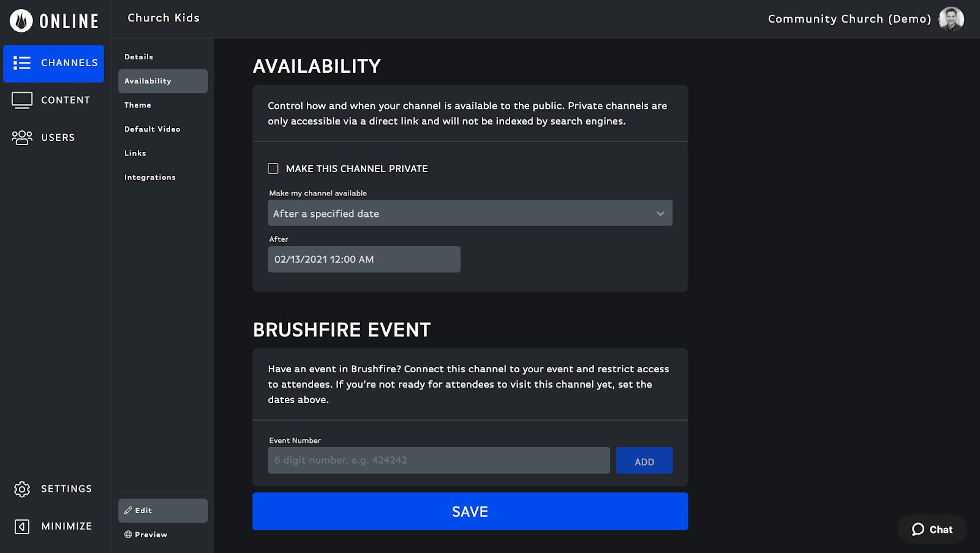Click the Online flame logo
The image size is (980, 553).
20,20
